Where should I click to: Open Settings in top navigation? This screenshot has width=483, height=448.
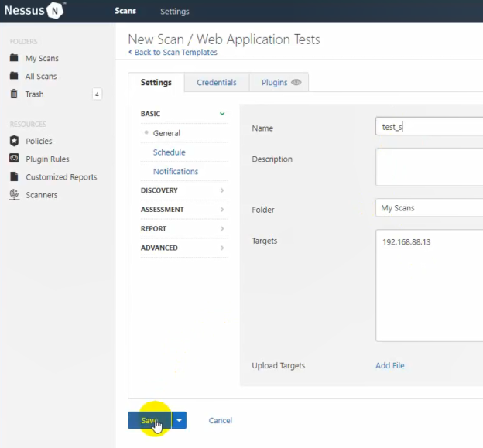[174, 12]
